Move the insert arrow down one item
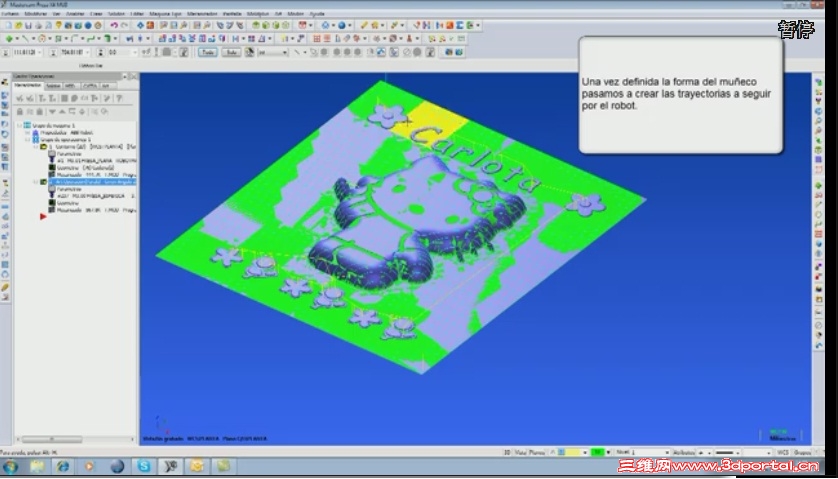 click(52, 112)
